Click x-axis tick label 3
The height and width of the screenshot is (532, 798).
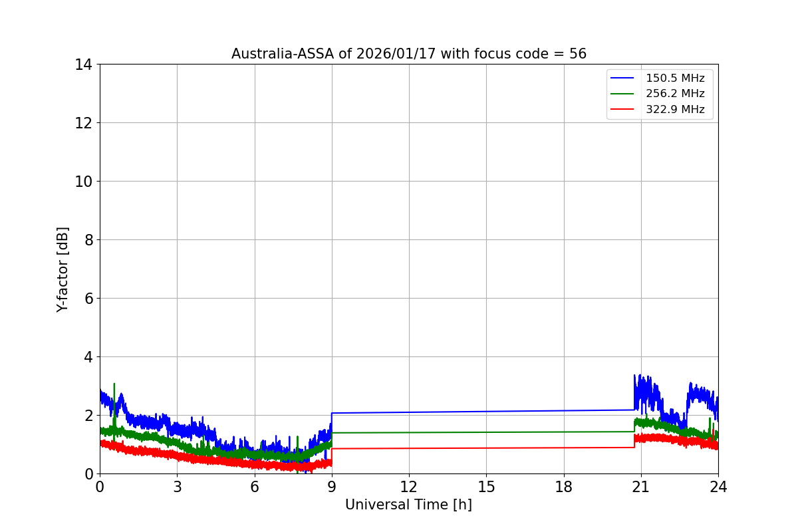177,487
